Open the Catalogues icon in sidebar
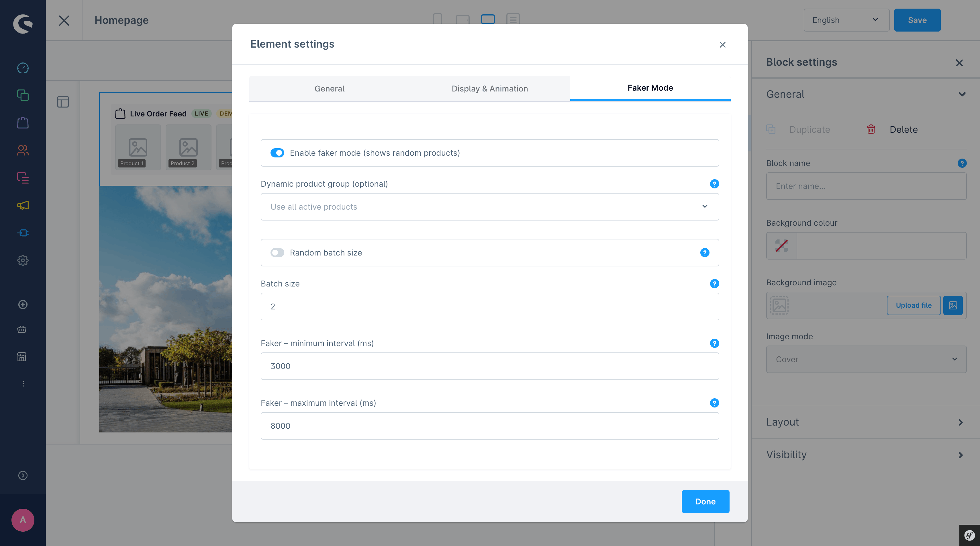980x546 pixels. (x=23, y=95)
